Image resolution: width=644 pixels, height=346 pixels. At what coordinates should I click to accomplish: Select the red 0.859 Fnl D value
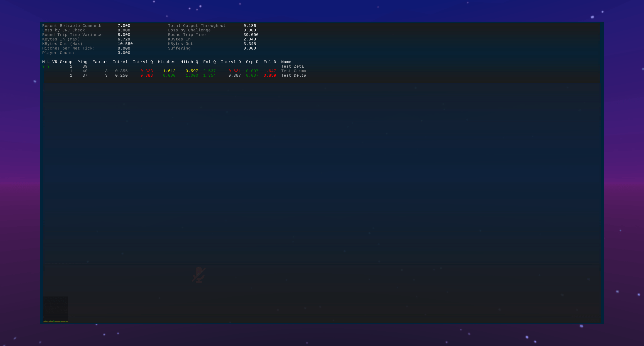tap(270, 75)
